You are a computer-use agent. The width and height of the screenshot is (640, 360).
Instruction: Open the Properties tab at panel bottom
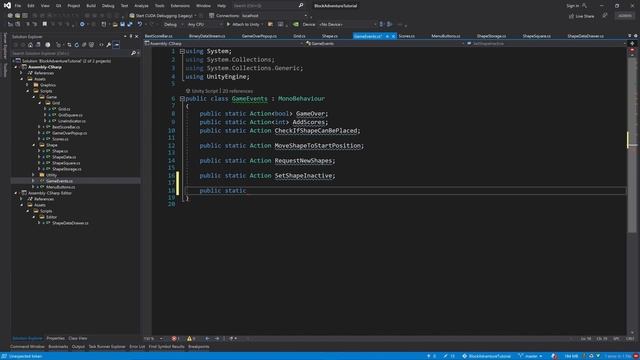coord(55,338)
